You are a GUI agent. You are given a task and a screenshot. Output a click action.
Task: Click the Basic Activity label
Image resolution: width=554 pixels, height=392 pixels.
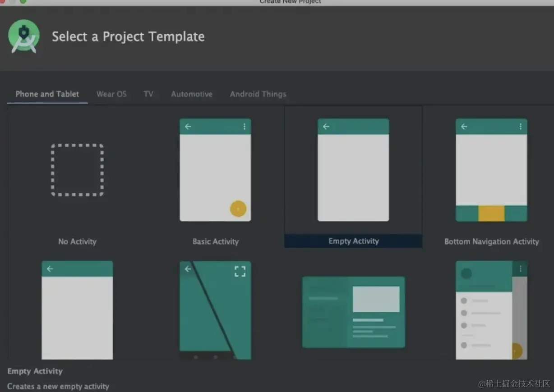216,242
